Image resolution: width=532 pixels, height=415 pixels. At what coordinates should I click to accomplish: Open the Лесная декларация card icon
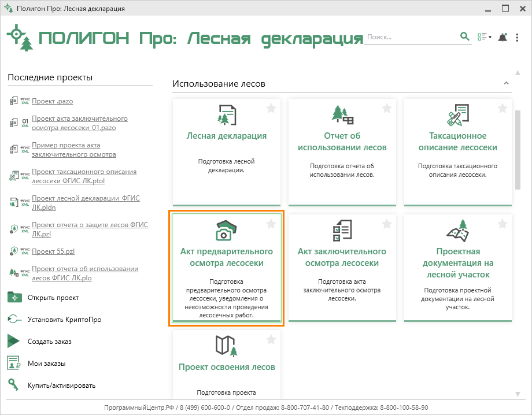click(227, 115)
